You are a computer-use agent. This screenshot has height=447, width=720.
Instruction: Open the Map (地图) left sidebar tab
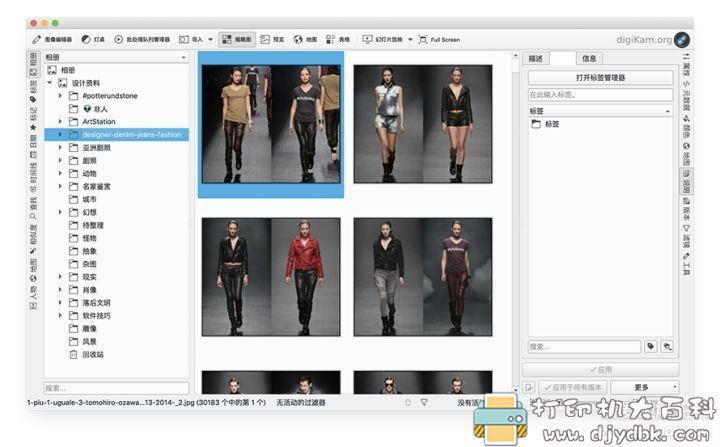34,270
